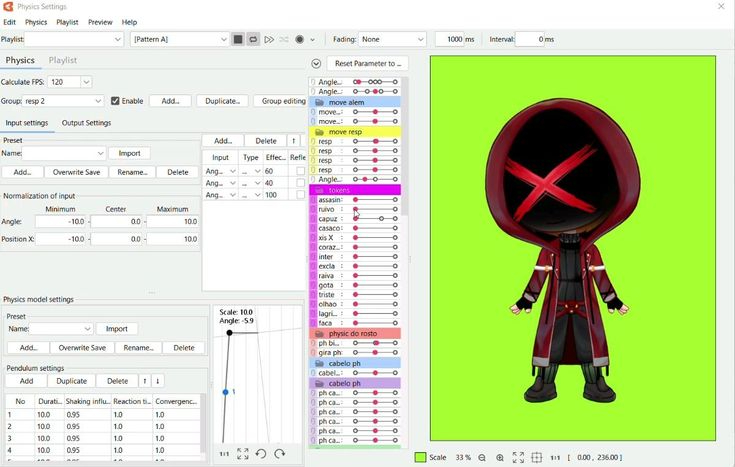Image resolution: width=735 pixels, height=467 pixels.
Task: Click the move-up arrow beside Pendulum Delete
Action: [144, 381]
